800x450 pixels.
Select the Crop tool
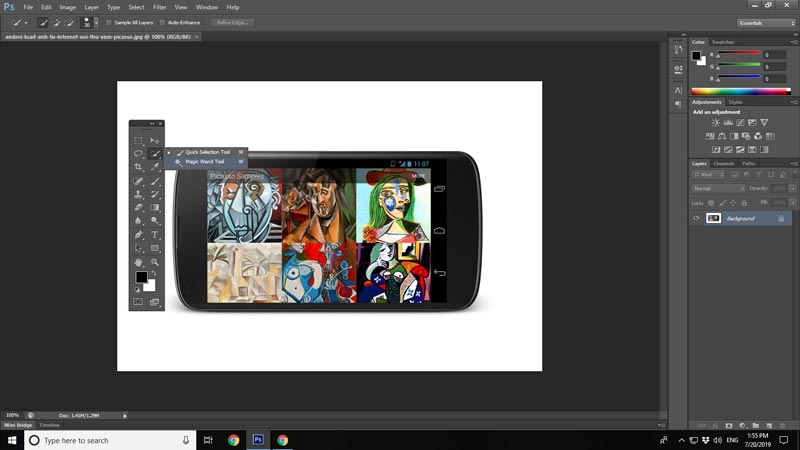pos(138,167)
